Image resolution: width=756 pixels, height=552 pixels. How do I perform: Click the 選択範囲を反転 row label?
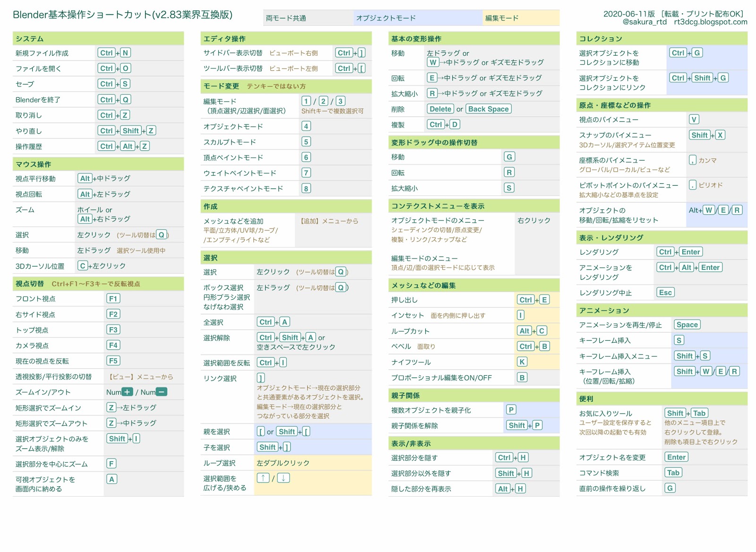tap(227, 363)
